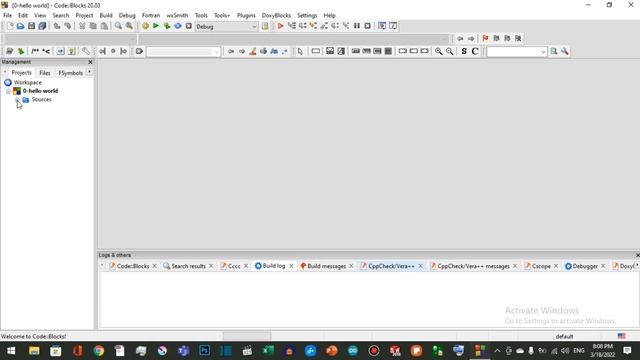Click the bold S toolbar icon

coord(464,51)
